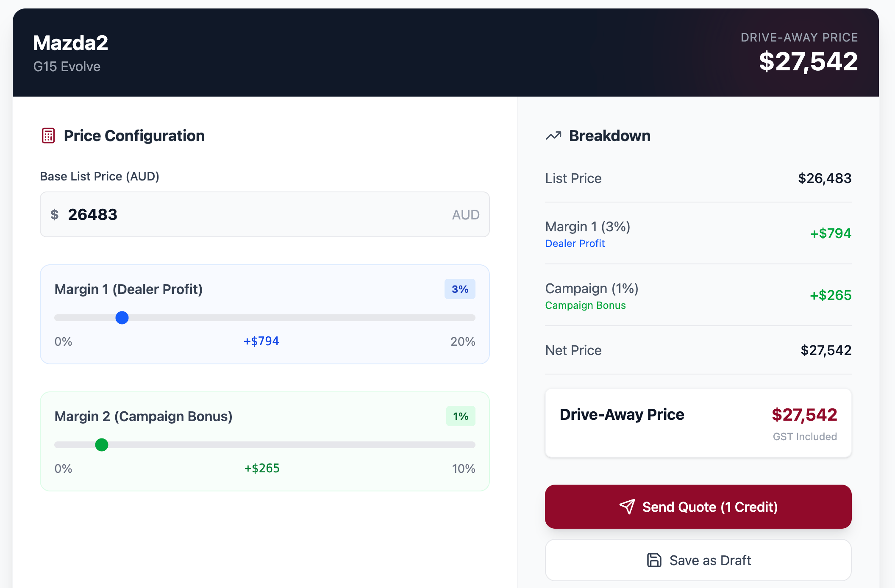Click the 3% badge on Margin 1
Viewport: 895px width, 588px height.
(x=460, y=289)
